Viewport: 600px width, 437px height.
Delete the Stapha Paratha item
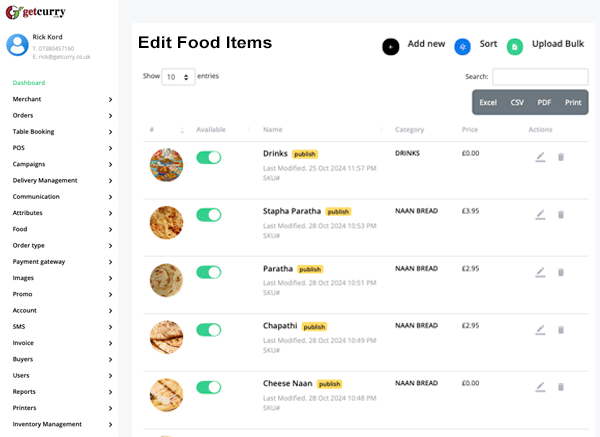click(561, 215)
